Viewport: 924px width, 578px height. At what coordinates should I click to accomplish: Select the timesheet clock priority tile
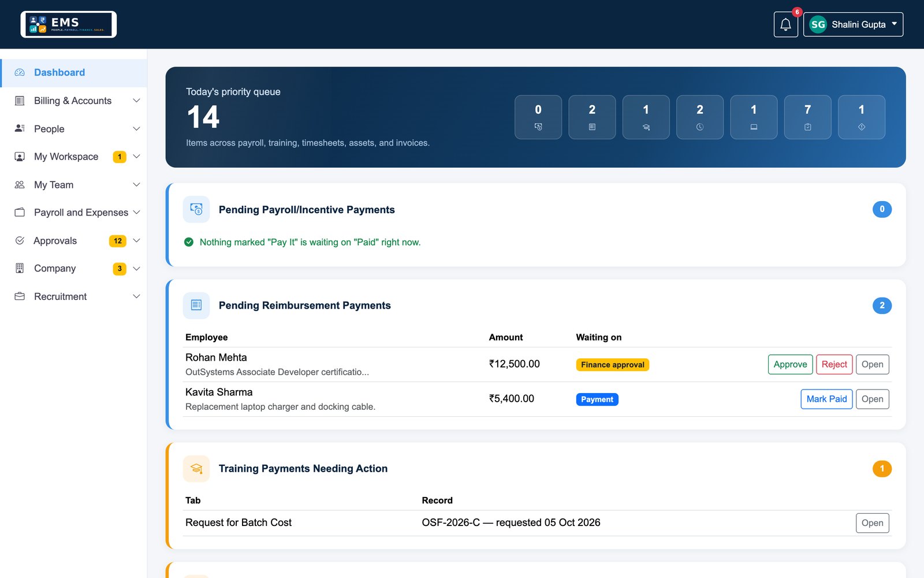click(x=700, y=117)
